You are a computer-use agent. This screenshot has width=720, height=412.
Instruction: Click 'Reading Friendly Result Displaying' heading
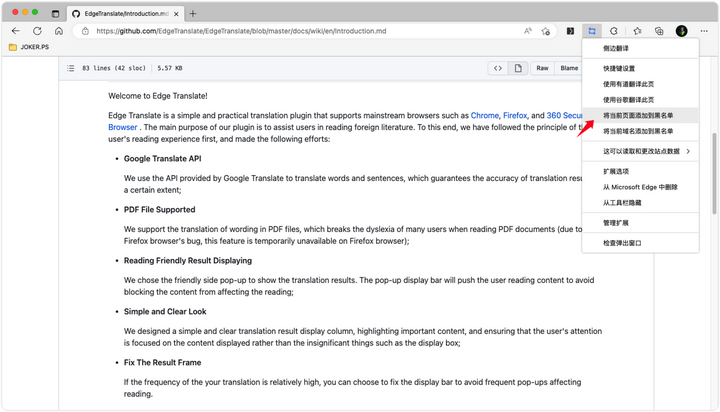(x=188, y=260)
